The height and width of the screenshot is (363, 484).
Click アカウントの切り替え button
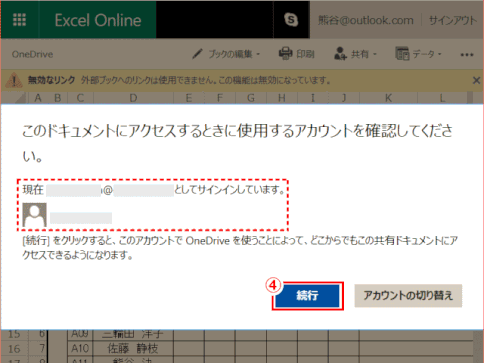pyautogui.click(x=408, y=296)
